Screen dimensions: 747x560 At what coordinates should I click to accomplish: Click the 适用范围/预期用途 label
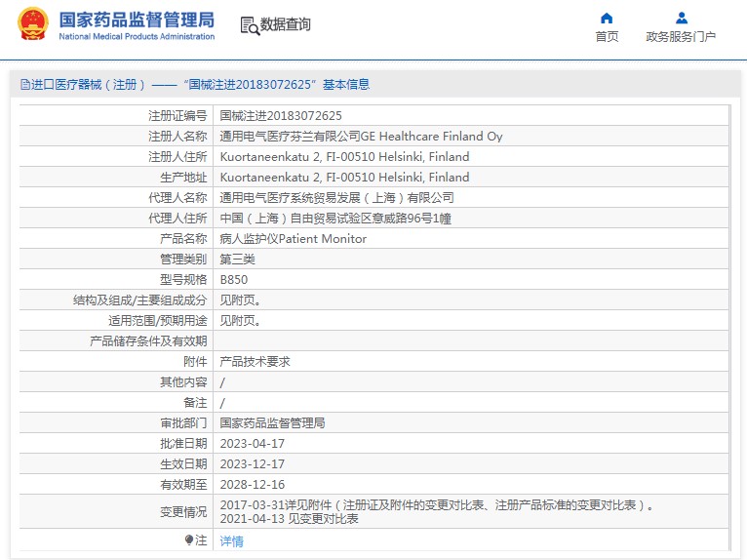(158, 321)
